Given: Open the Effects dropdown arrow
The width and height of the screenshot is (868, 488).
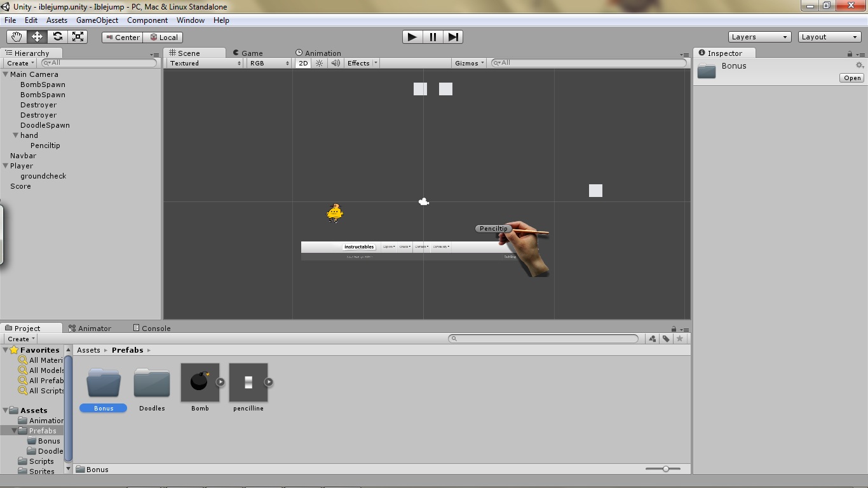Looking at the screenshot, I should (376, 63).
